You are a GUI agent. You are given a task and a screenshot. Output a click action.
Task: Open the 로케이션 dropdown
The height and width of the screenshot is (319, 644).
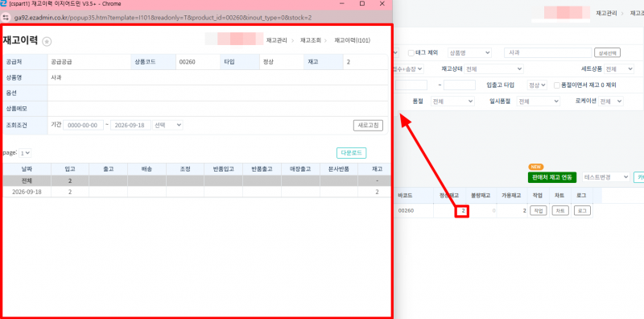pos(611,101)
